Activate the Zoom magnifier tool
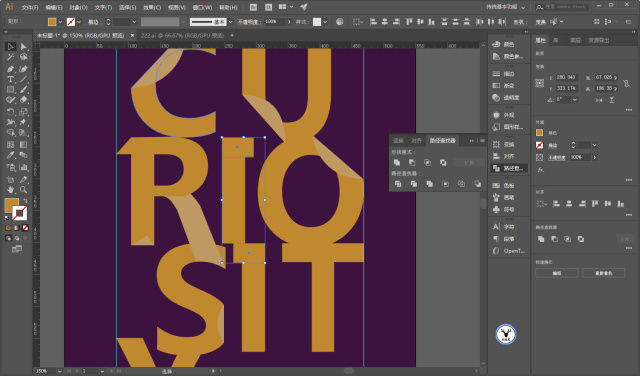Screen dimensions: 640x376 (x=24, y=190)
